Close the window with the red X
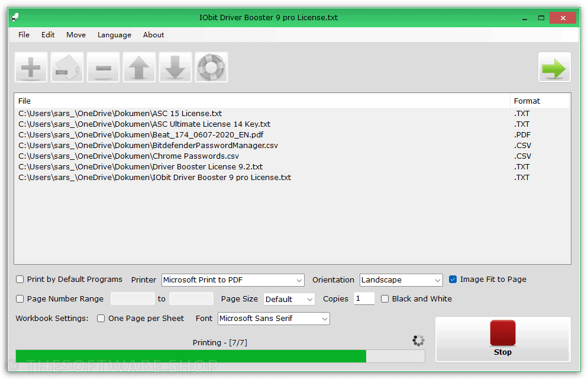Image resolution: width=588 pixels, height=379 pixels. click(x=563, y=18)
